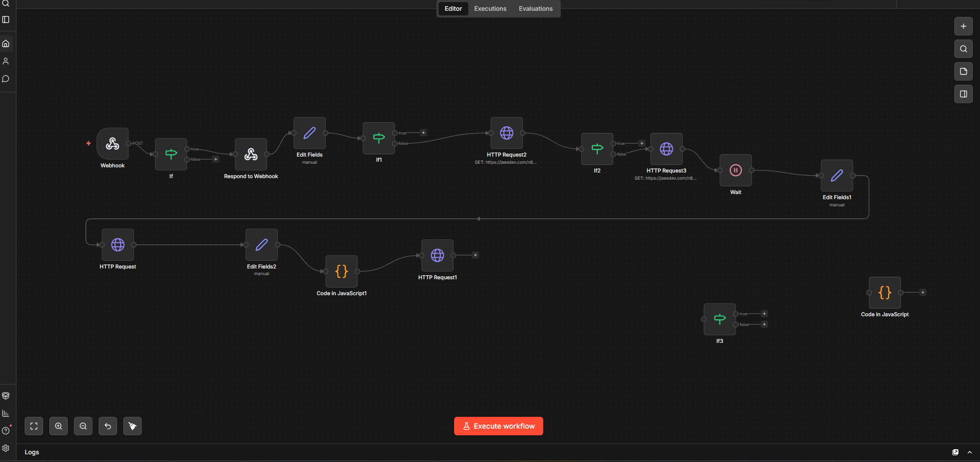Viewport: 980px width, 462px height.
Task: Add node to If1 true output
Action: 423,132
